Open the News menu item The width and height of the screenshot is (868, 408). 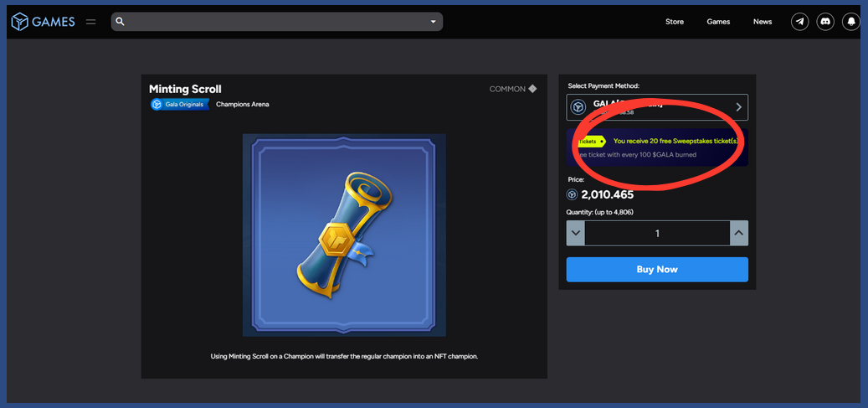763,22
